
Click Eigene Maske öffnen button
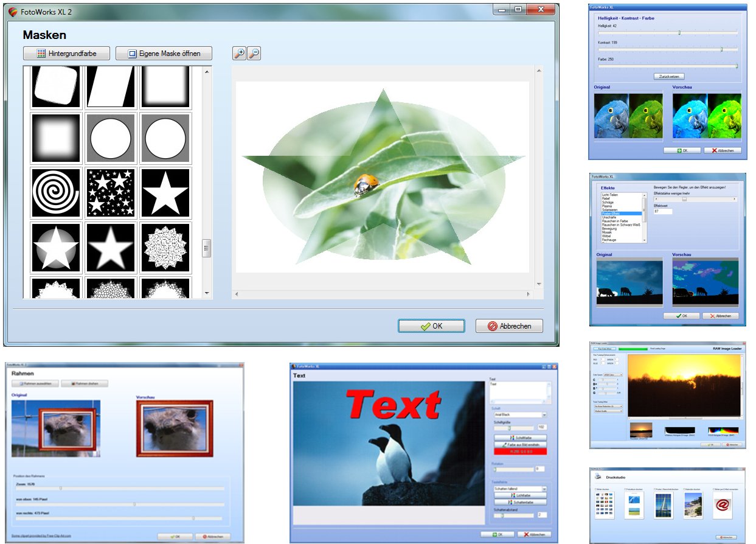(164, 53)
